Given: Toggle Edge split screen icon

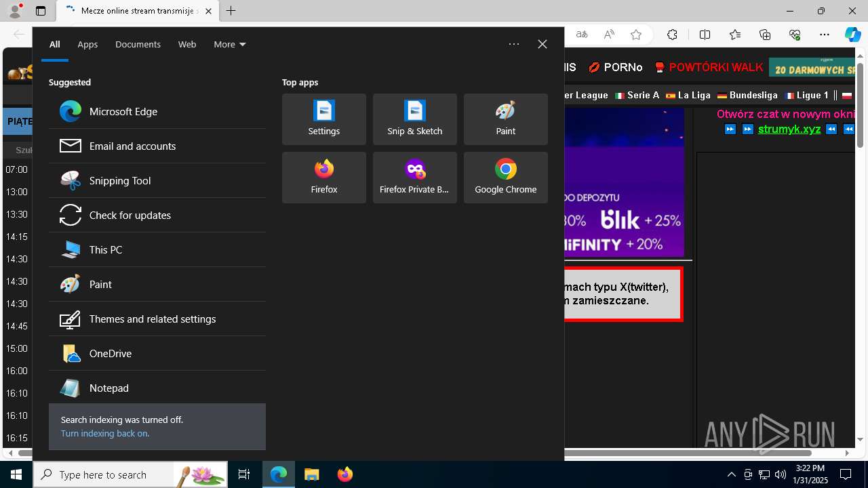Looking at the screenshot, I should [x=705, y=35].
